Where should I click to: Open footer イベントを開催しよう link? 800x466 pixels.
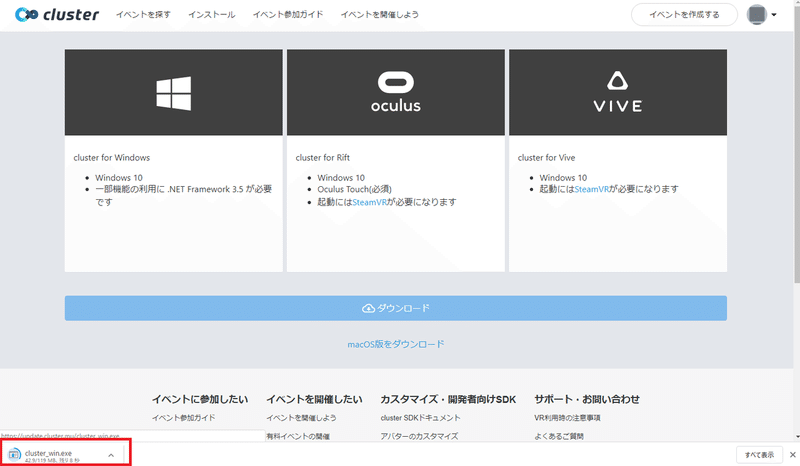click(302, 418)
